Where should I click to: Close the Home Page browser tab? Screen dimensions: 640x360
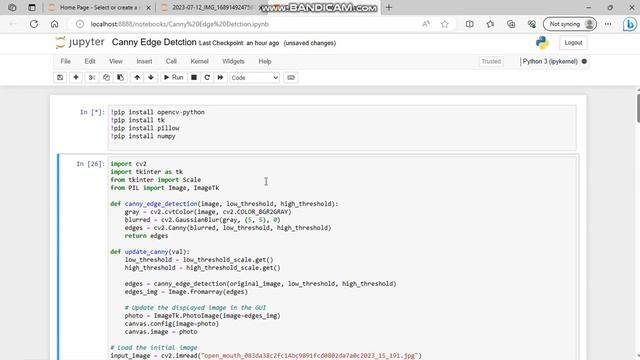[149, 7]
